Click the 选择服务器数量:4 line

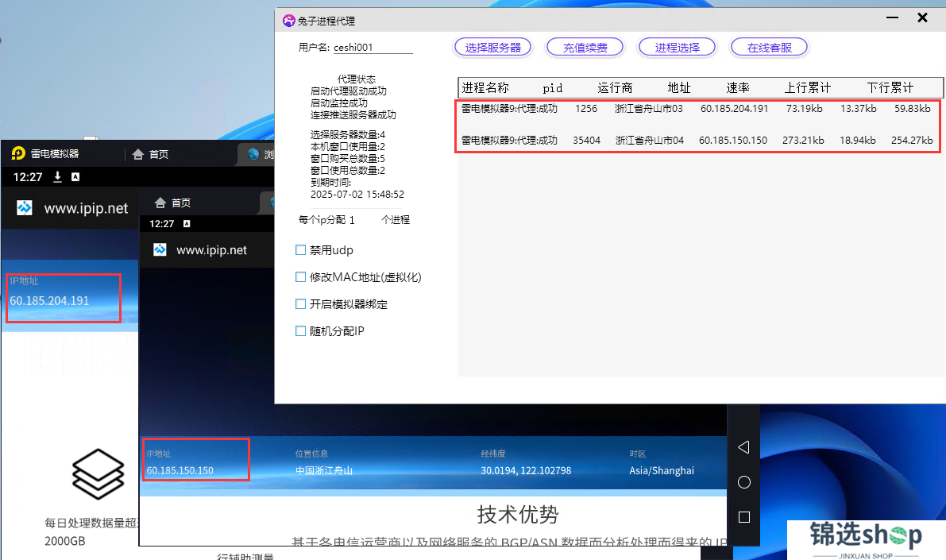click(348, 134)
